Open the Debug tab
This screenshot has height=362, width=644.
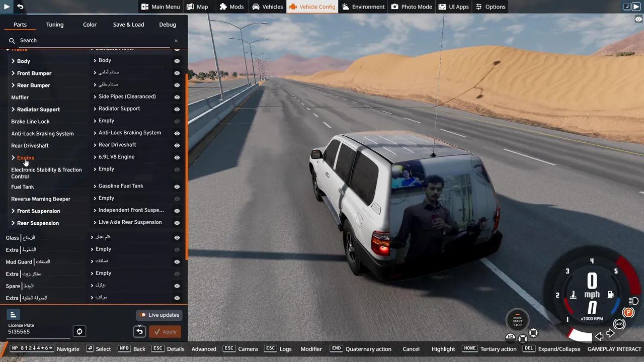pyautogui.click(x=168, y=25)
